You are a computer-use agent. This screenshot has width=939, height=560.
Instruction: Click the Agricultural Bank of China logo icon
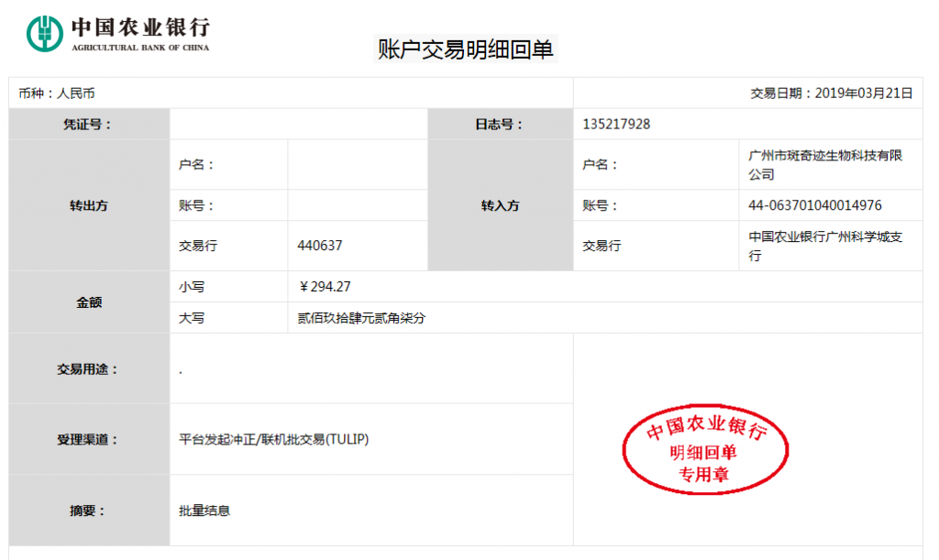(x=45, y=34)
